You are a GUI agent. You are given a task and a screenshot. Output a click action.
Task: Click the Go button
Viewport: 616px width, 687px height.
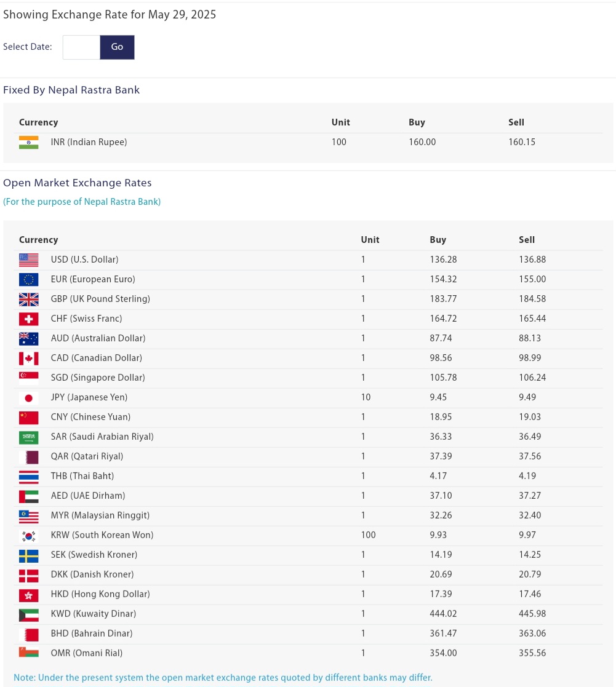tap(117, 47)
